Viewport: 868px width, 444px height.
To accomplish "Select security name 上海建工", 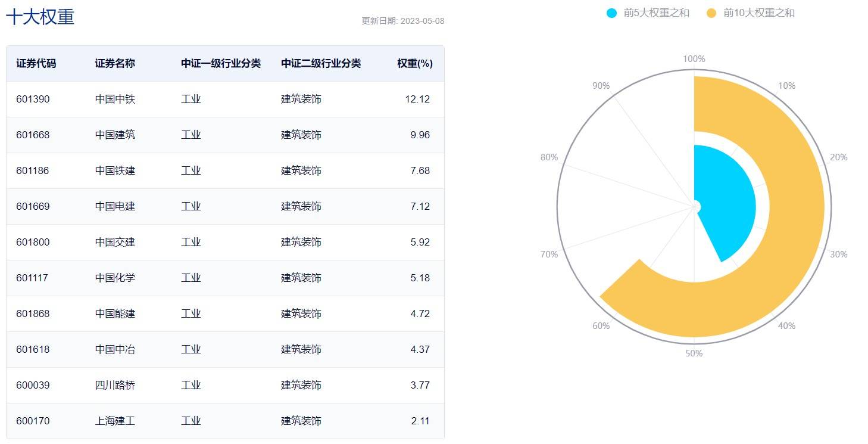I will 115,421.
